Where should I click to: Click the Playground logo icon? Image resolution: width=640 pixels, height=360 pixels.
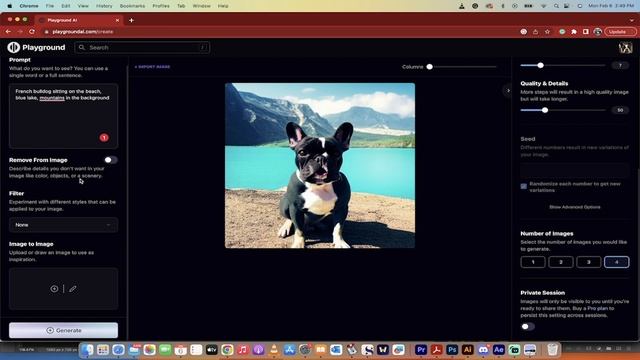13,47
